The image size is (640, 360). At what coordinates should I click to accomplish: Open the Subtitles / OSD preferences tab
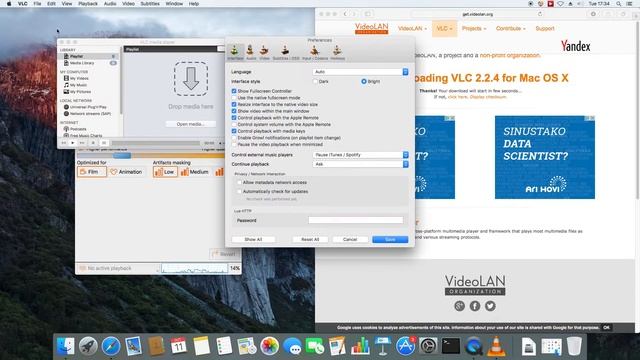tap(286, 53)
